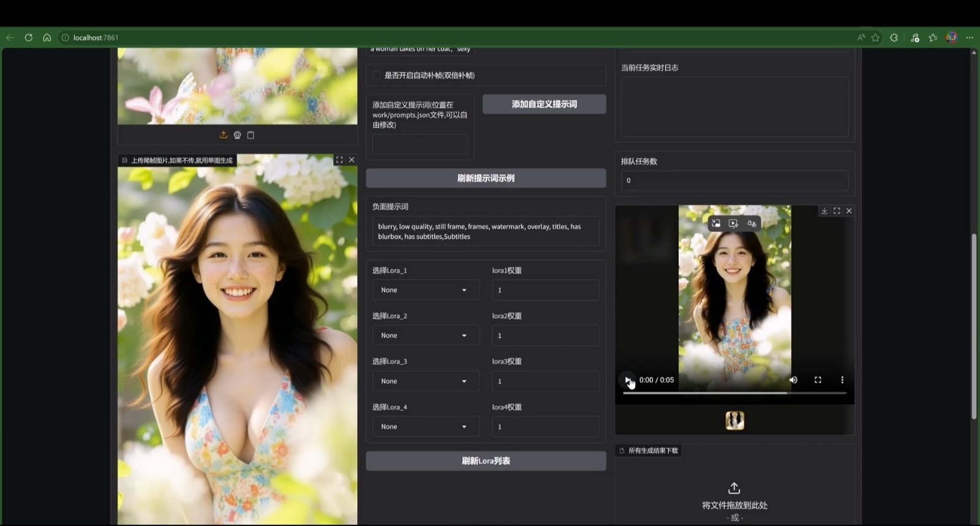Download the generated video
980x526 pixels.
coord(824,211)
